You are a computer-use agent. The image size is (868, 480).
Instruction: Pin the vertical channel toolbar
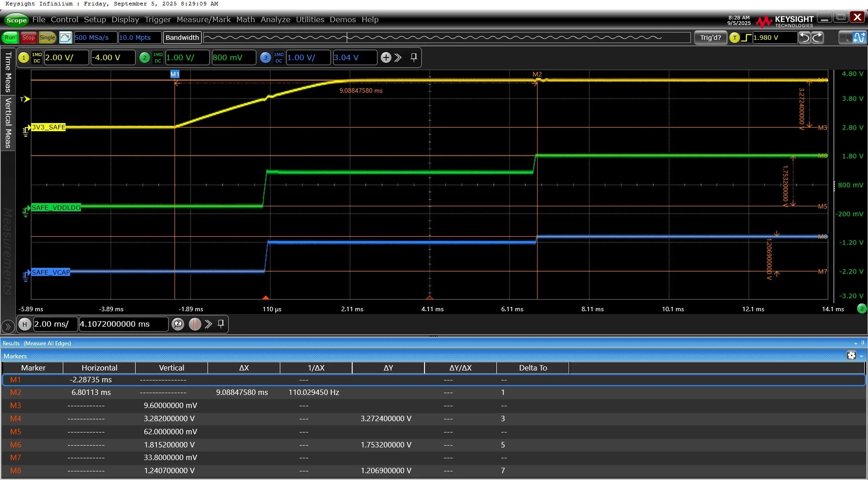coord(414,57)
